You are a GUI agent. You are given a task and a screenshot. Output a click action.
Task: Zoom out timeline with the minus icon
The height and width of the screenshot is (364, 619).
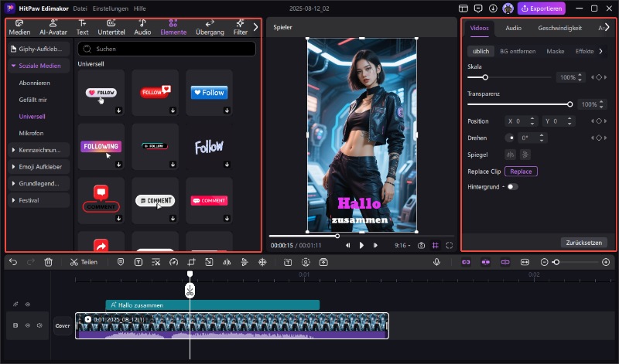tap(544, 262)
